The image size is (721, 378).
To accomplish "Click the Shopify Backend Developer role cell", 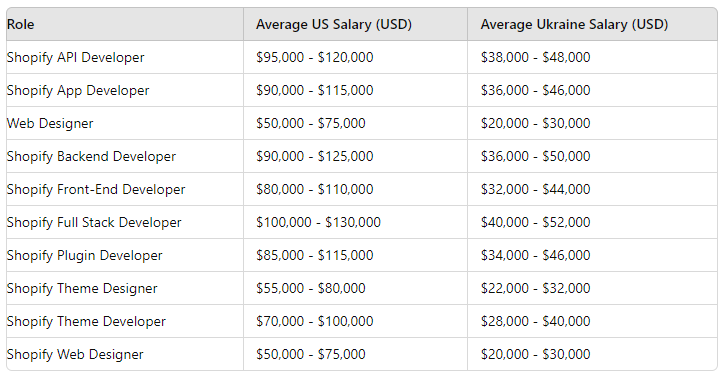I will 125,156.
